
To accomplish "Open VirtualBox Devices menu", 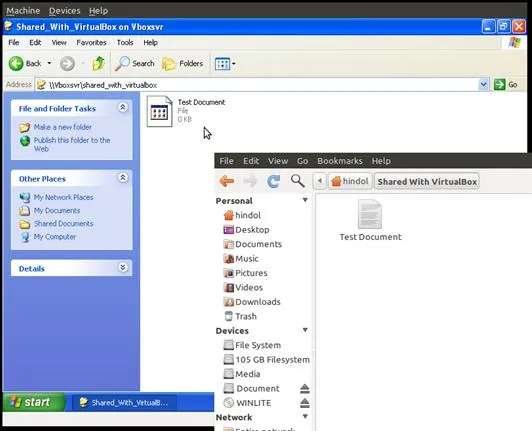I will coord(64,11).
